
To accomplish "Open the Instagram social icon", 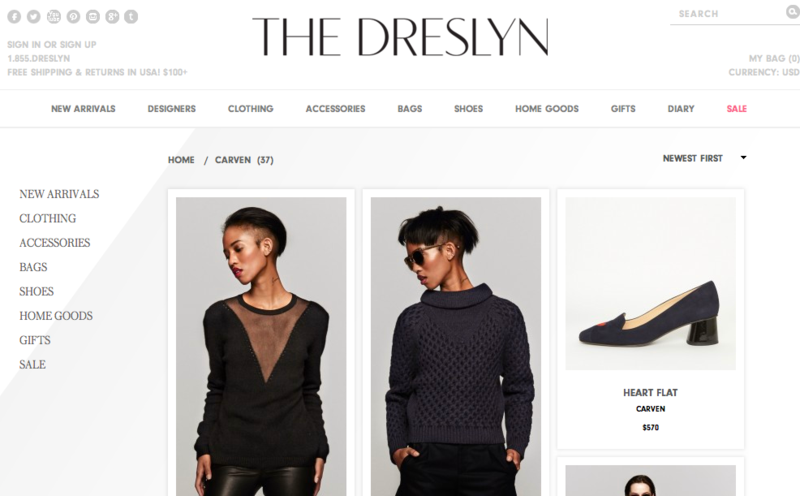I will (x=93, y=17).
